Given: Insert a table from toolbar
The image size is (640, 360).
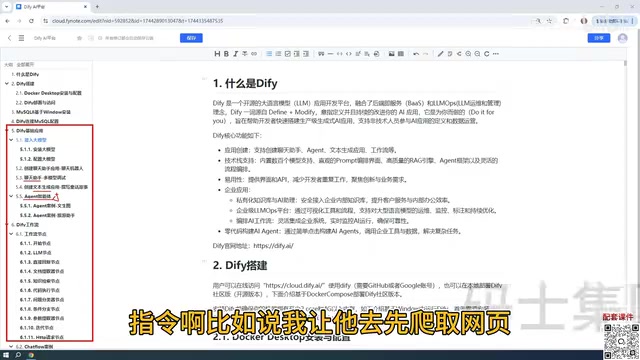Looking at the screenshot, I should point(401,54).
